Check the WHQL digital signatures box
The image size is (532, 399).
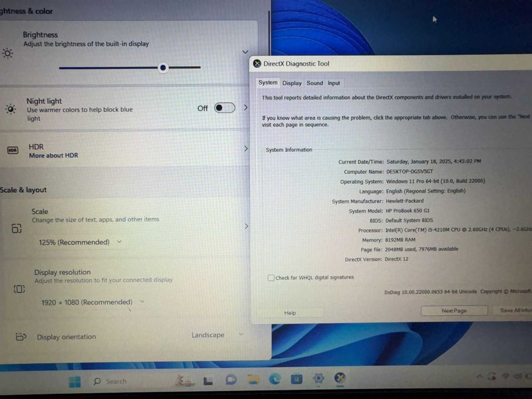tap(271, 278)
